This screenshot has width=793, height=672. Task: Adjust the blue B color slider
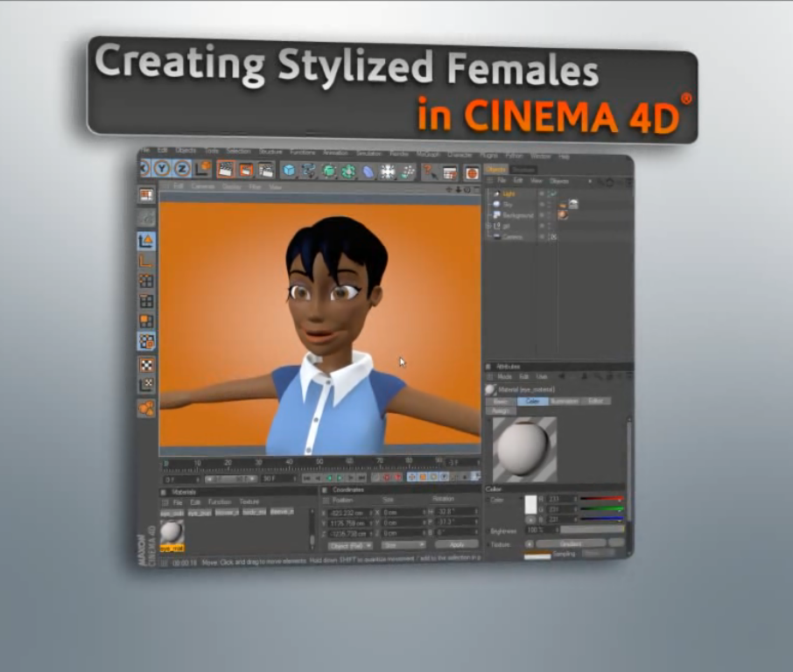click(x=602, y=519)
